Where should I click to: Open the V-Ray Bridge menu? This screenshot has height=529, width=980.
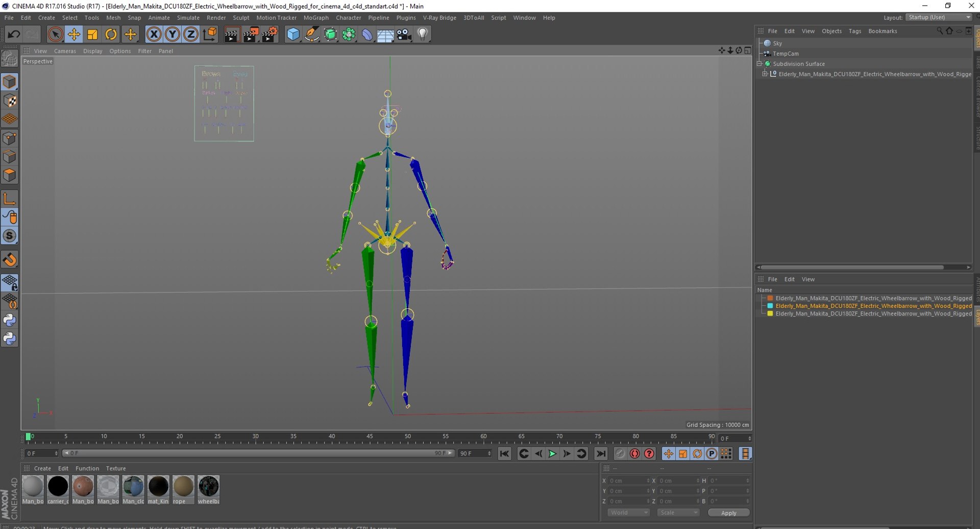pos(439,18)
